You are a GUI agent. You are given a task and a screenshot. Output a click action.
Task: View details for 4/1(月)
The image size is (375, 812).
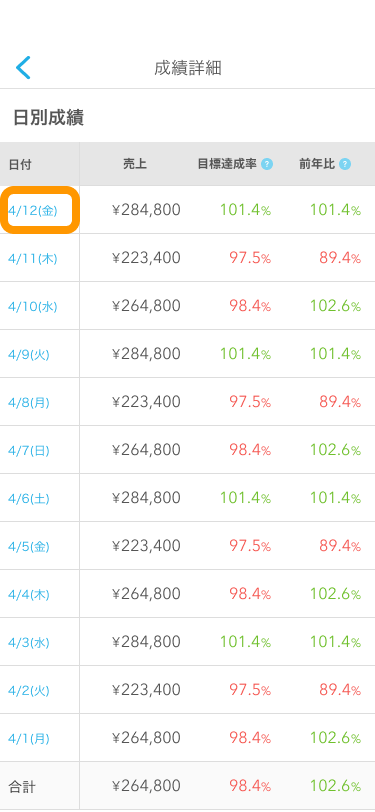[29, 739]
